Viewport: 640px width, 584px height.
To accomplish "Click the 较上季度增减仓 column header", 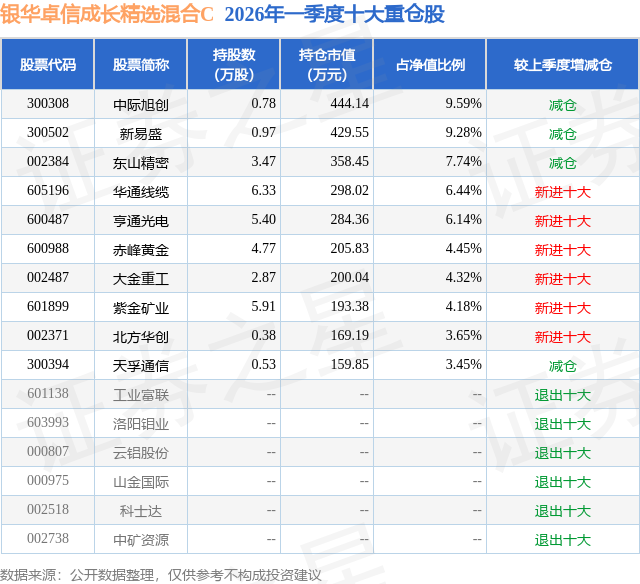I will [x=563, y=64].
